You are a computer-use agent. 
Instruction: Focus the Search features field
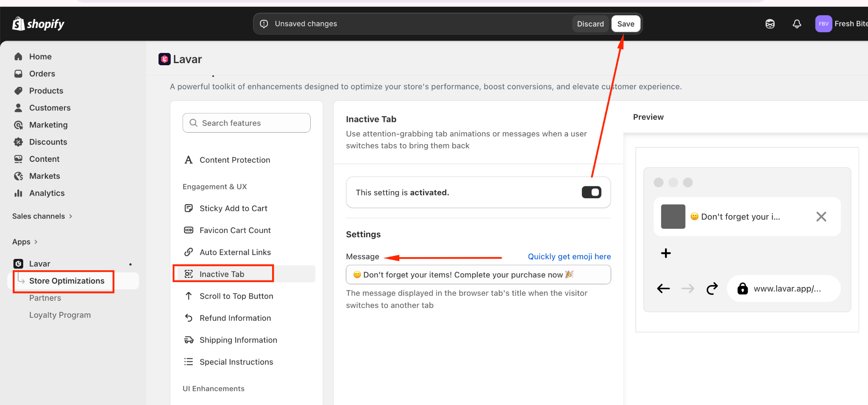(246, 123)
